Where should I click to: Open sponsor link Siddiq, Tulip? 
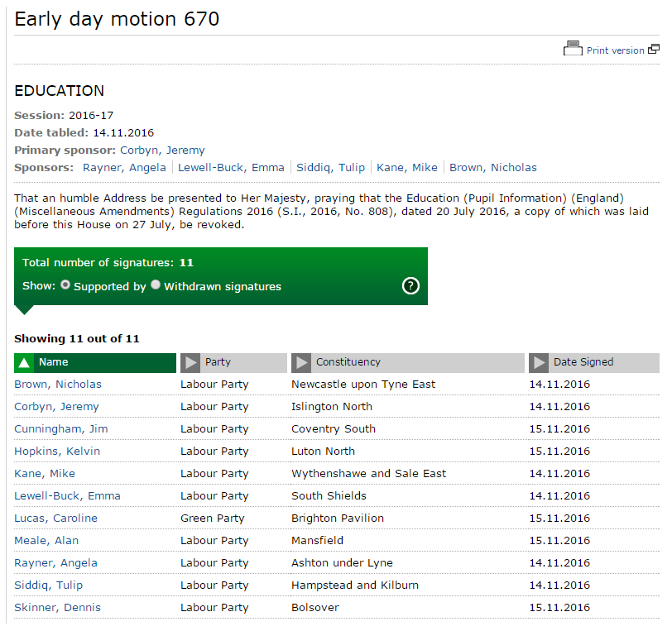click(x=330, y=168)
